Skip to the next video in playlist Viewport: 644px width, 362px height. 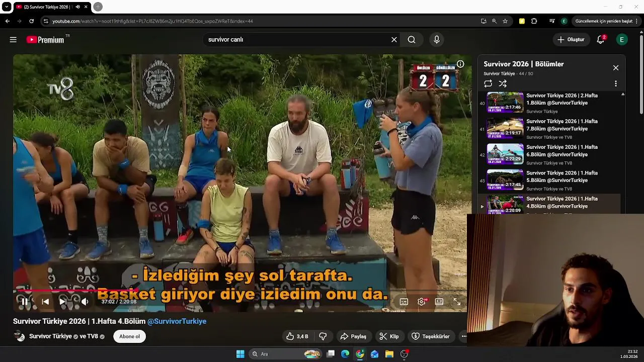[x=63, y=302]
